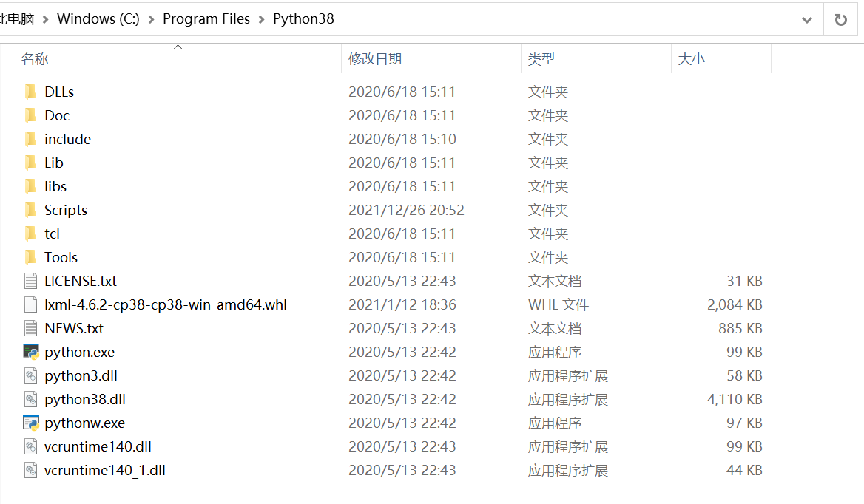Click the 2021/1/12 18:36 modified date

(x=402, y=304)
